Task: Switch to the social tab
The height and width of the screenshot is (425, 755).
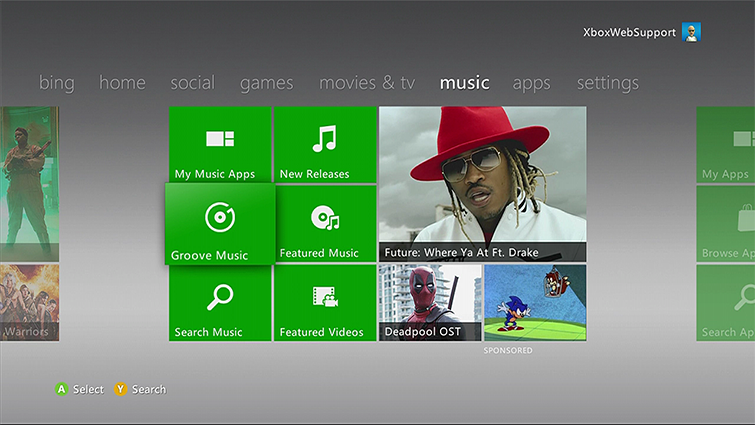Action: tap(192, 83)
